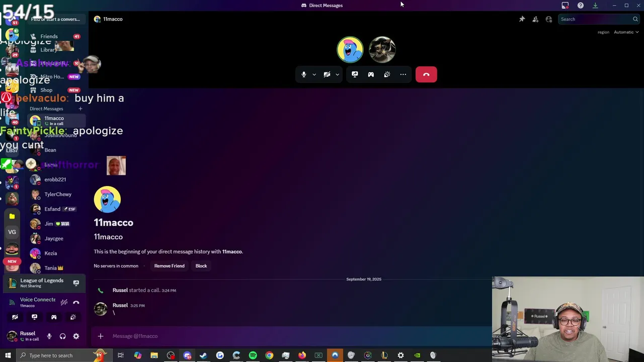
Task: Turn on camera in call controls
Action: [x=327, y=74]
